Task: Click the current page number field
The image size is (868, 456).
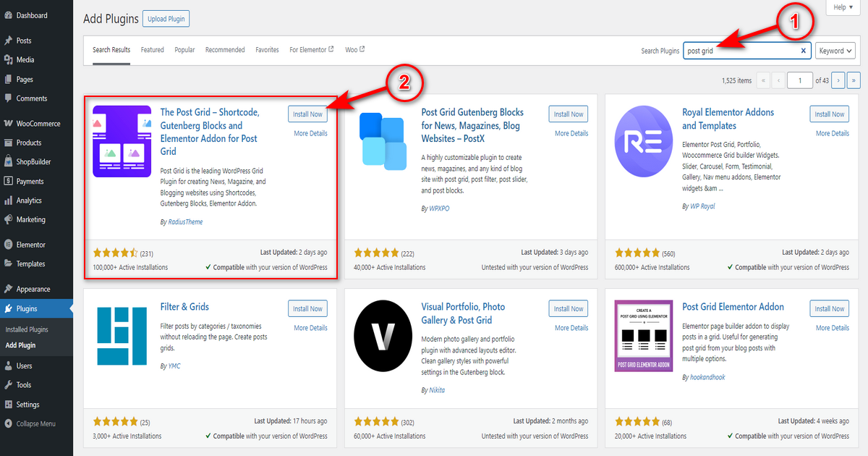Action: (800, 80)
